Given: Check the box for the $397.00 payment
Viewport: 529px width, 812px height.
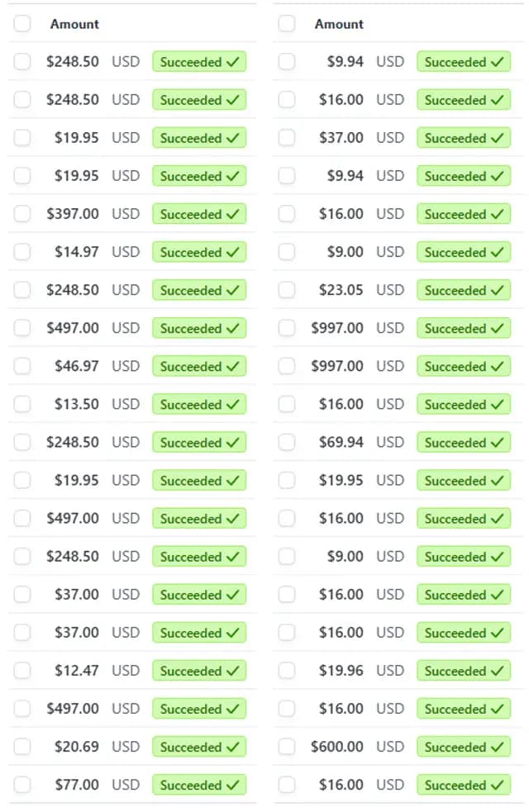Looking at the screenshot, I should point(22,214).
